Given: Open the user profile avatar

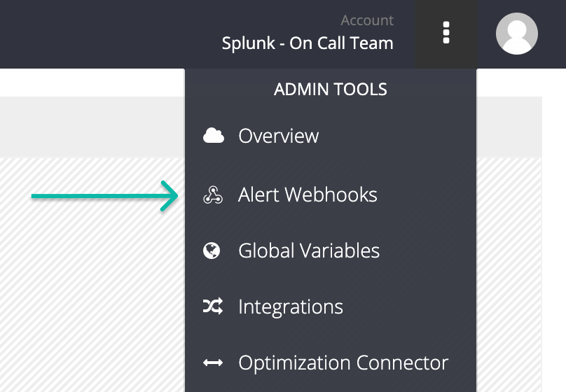Looking at the screenshot, I should 516,34.
